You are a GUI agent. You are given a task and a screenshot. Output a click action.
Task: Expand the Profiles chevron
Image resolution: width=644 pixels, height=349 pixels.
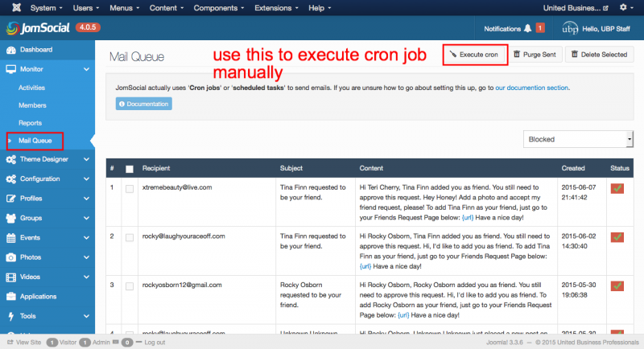click(86, 199)
